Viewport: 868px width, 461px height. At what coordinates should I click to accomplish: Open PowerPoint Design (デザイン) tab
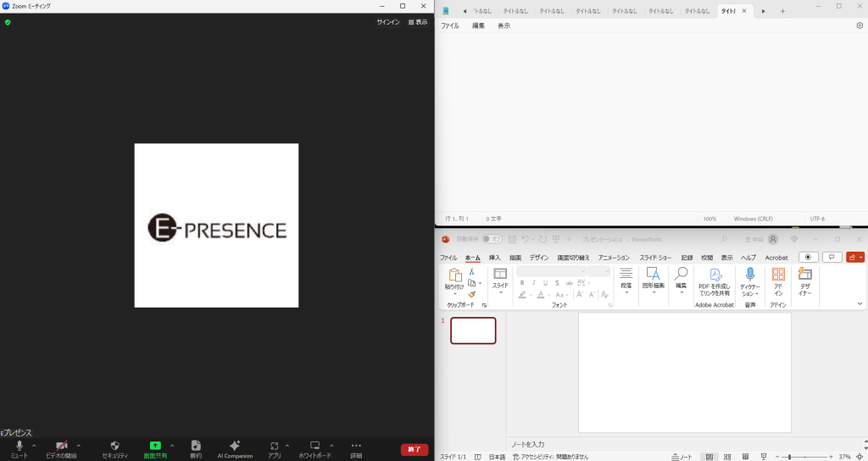coord(538,258)
